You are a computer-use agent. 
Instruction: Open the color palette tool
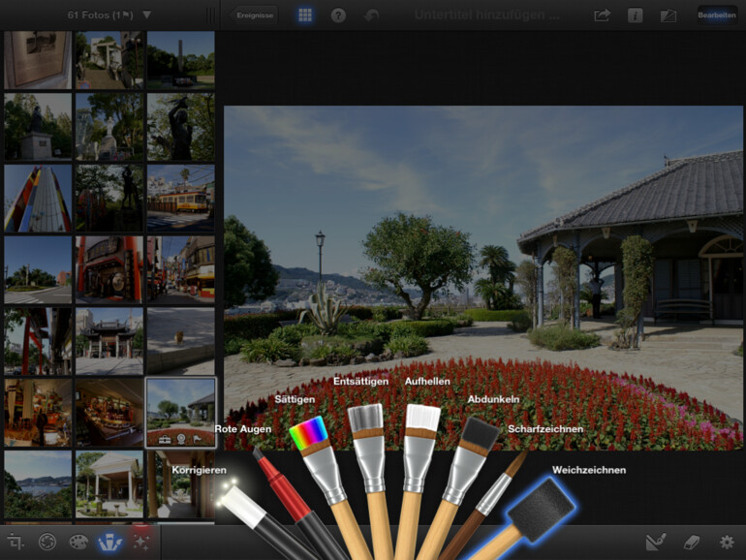tap(78, 543)
